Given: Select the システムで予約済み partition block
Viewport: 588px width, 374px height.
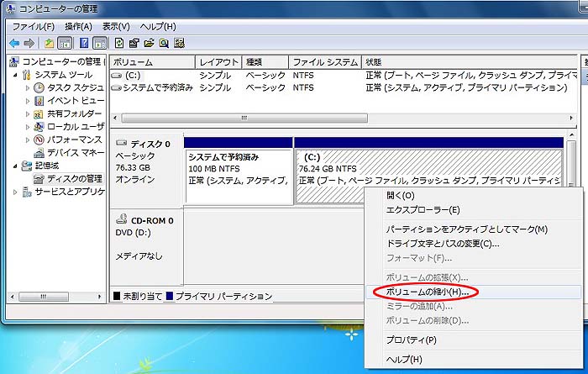Looking at the screenshot, I should 238,175.
